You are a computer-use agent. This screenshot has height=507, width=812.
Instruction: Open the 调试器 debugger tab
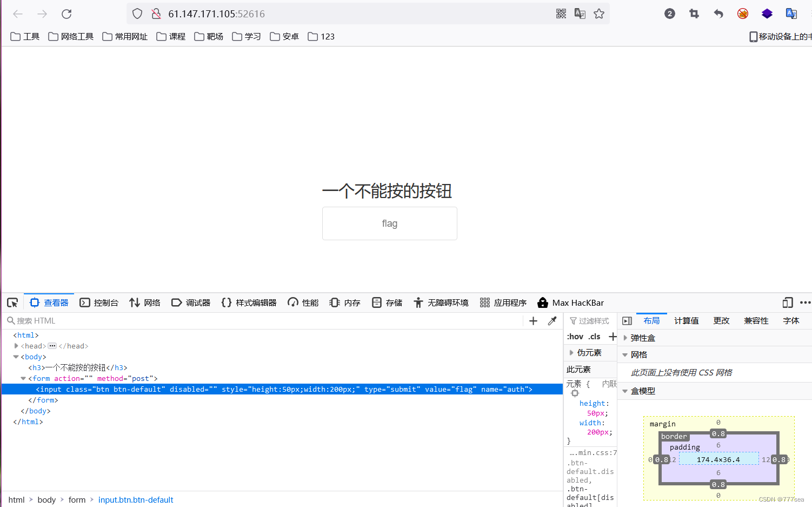[191, 302]
